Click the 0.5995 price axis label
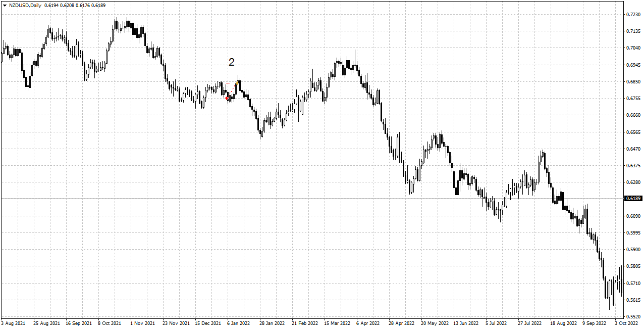Image resolution: width=644 pixels, height=329 pixels. (x=634, y=232)
